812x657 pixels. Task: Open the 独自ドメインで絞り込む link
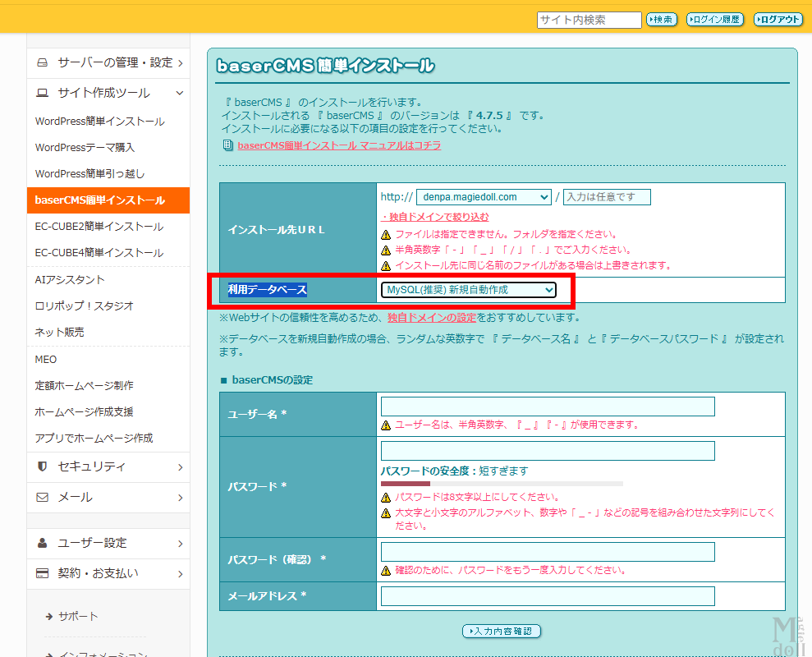[x=435, y=217]
